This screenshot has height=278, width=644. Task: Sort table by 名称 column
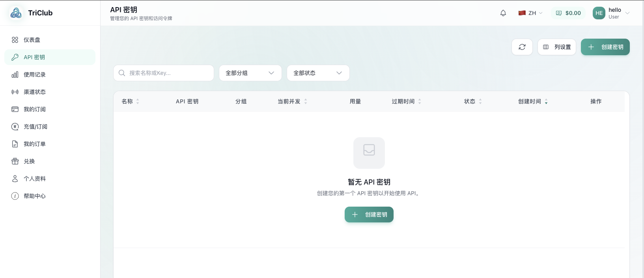tap(138, 101)
